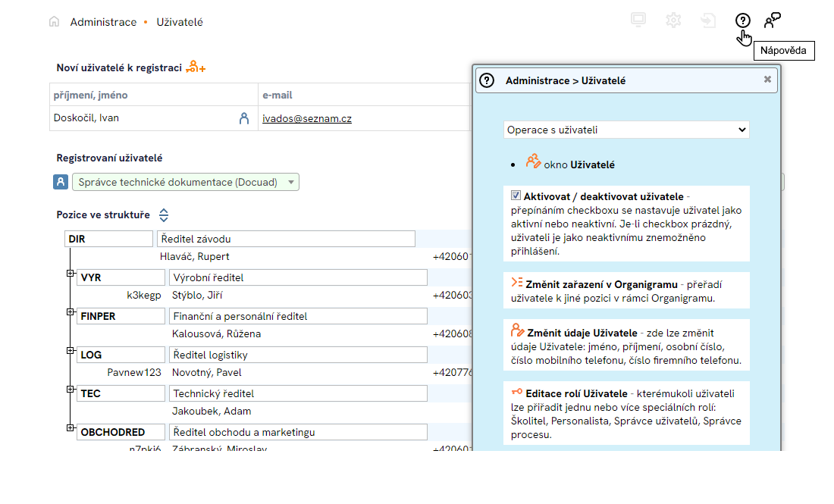This screenshot has width=834, height=504.
Task: Click the monitor display icon
Action: [638, 20]
